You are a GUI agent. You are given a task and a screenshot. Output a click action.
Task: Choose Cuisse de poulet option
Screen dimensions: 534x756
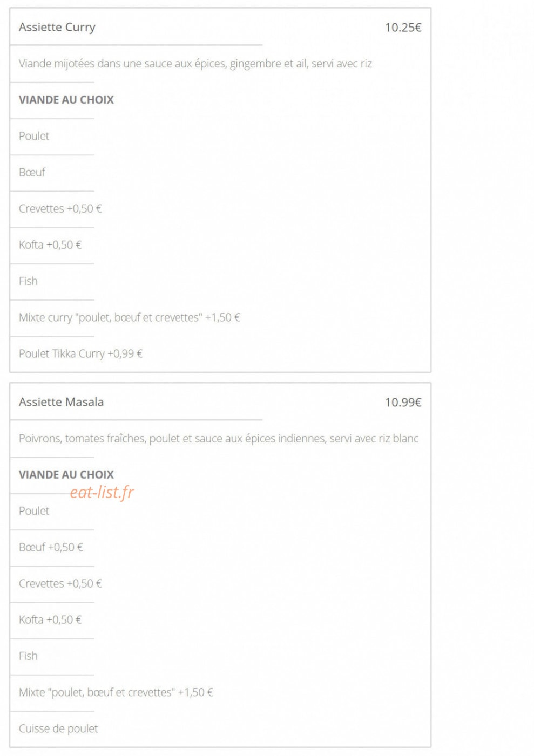[x=58, y=728]
